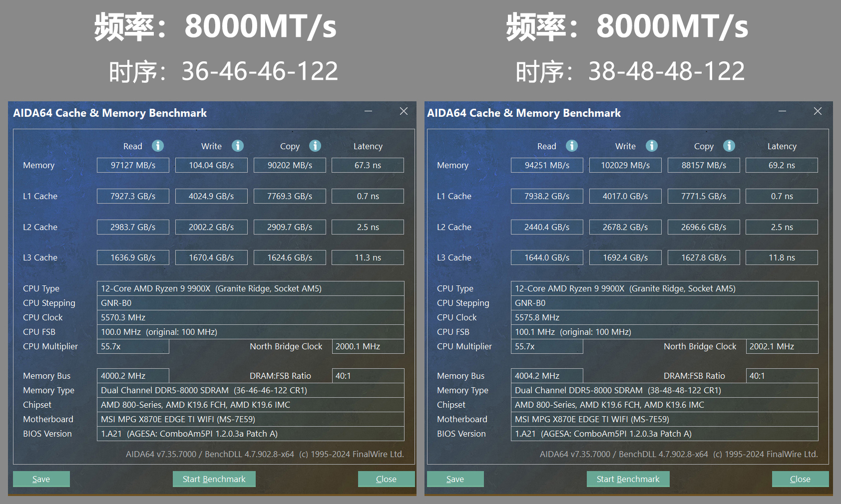Minimize the left AIDA64 window

[369, 111]
